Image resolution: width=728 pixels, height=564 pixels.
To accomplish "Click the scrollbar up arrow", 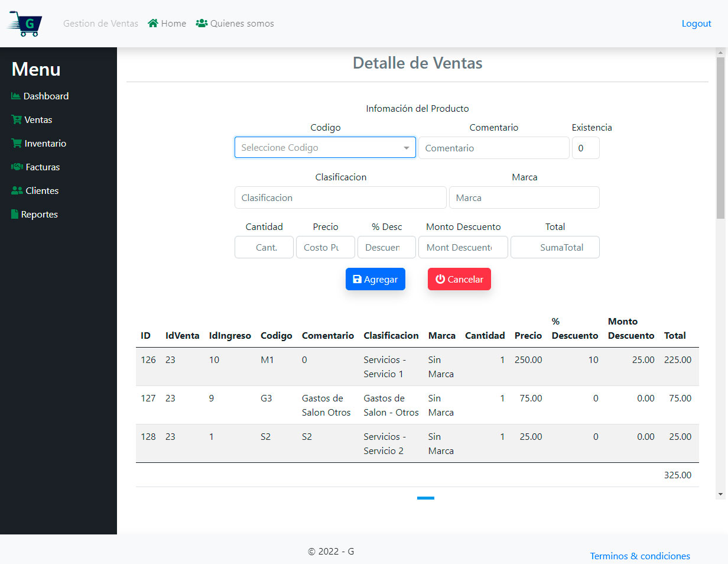I will (720, 52).
